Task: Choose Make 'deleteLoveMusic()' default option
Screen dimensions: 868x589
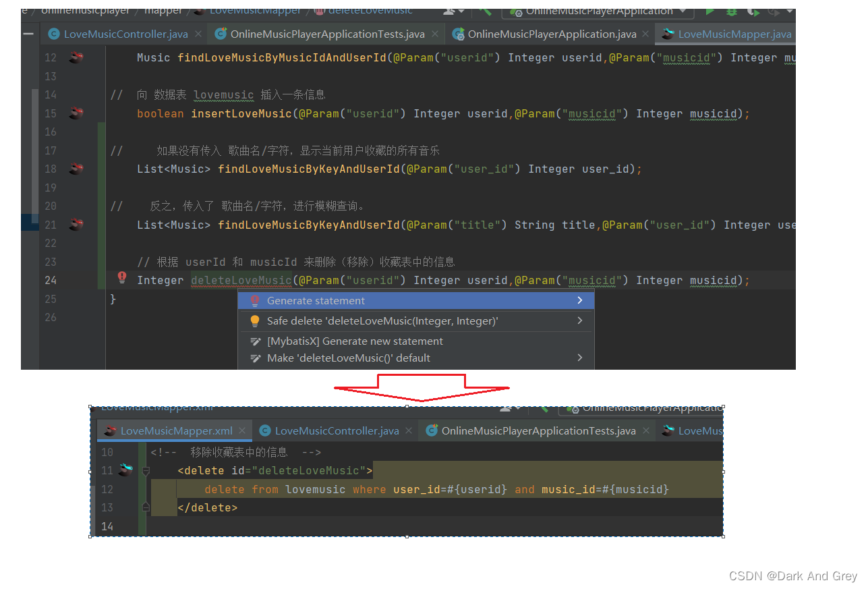Action: tap(416, 358)
